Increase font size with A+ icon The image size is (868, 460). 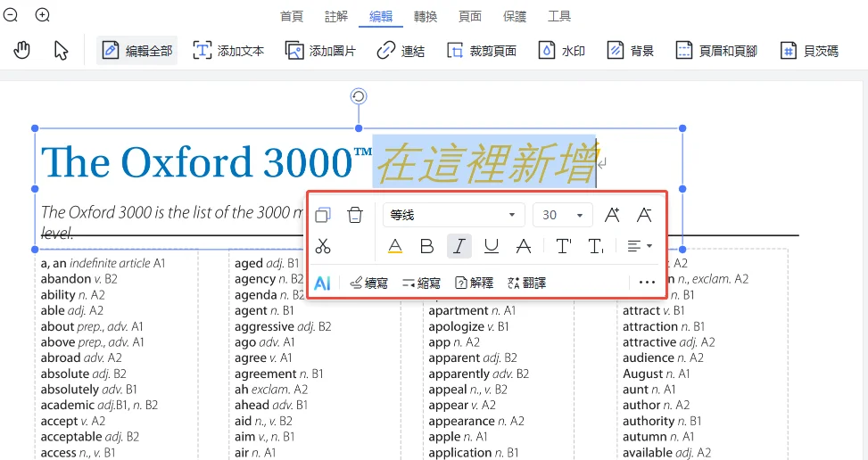click(x=612, y=215)
